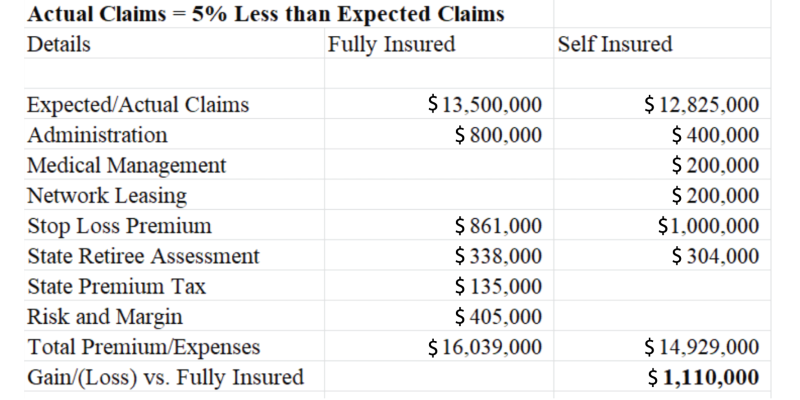800x400 pixels.
Task: Select the $16,039,000 total premium cell
Action: pyautogui.click(x=484, y=348)
